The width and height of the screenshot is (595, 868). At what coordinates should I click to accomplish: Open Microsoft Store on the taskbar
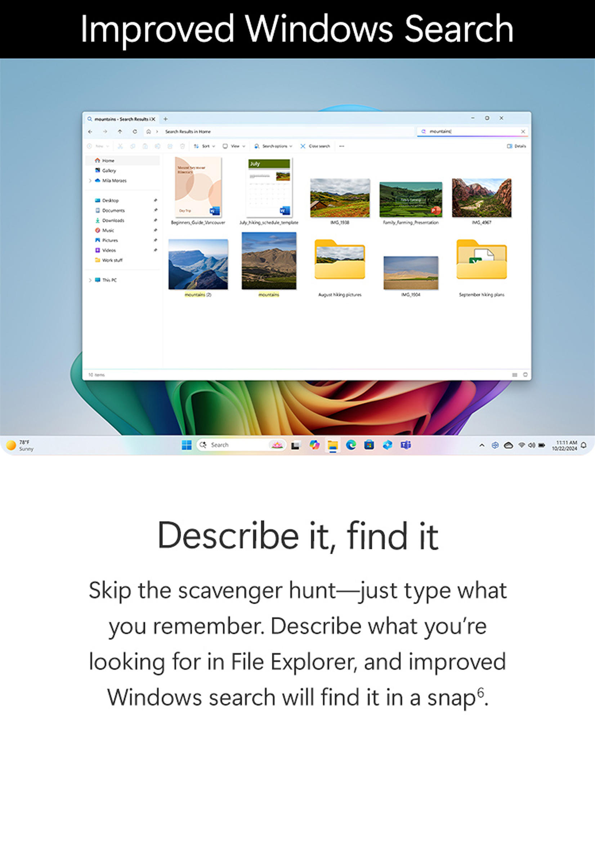(x=369, y=445)
